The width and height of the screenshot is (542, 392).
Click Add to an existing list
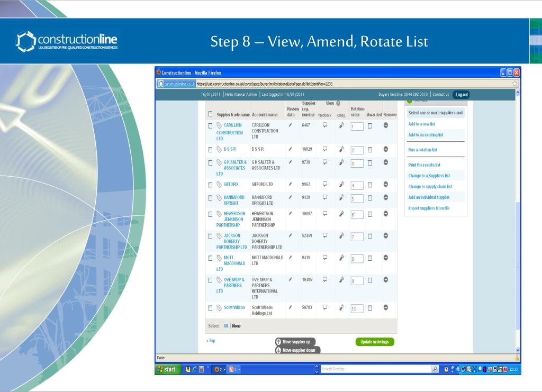(x=426, y=135)
